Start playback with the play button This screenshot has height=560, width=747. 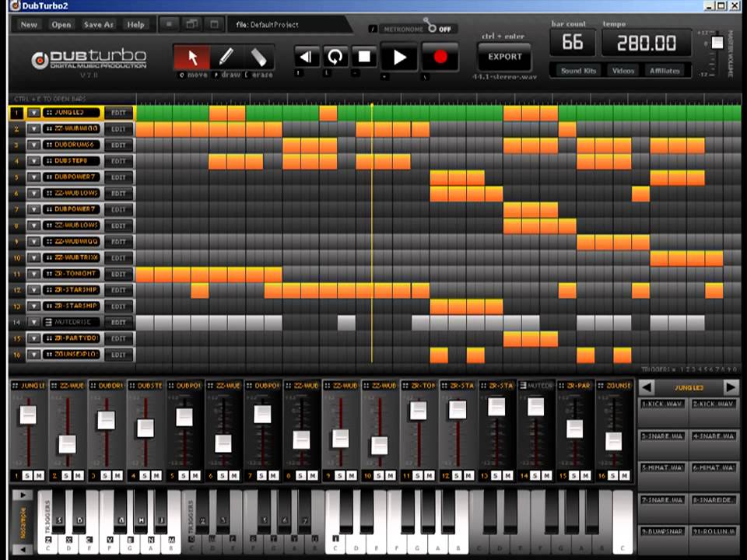click(x=399, y=58)
